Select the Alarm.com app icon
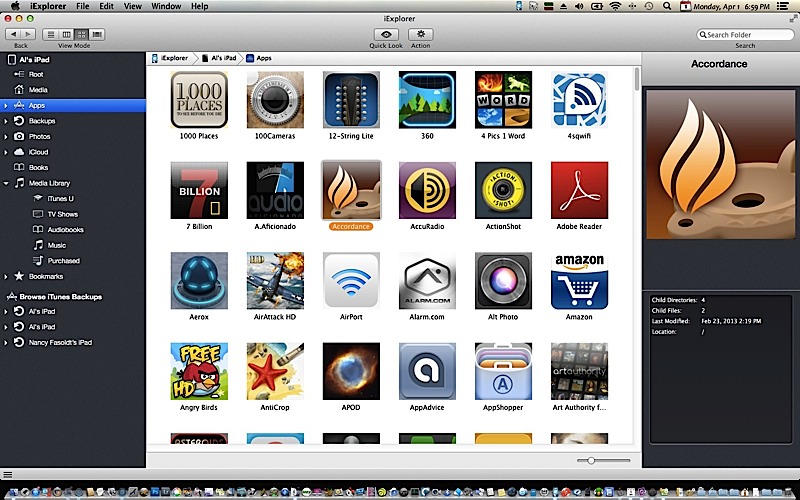The height and width of the screenshot is (500, 800). pyautogui.click(x=427, y=280)
